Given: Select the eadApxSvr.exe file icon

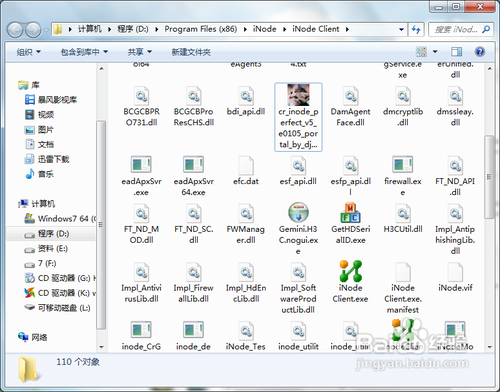Looking at the screenshot, I should [x=141, y=164].
